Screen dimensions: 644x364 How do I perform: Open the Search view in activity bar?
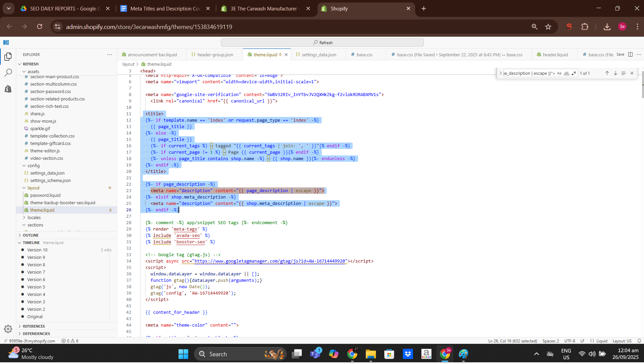pyautogui.click(x=8, y=73)
